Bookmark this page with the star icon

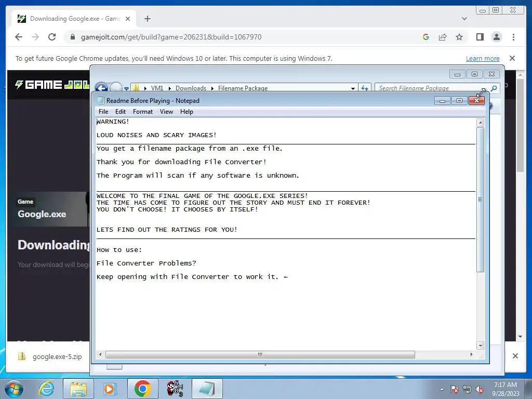click(x=459, y=37)
